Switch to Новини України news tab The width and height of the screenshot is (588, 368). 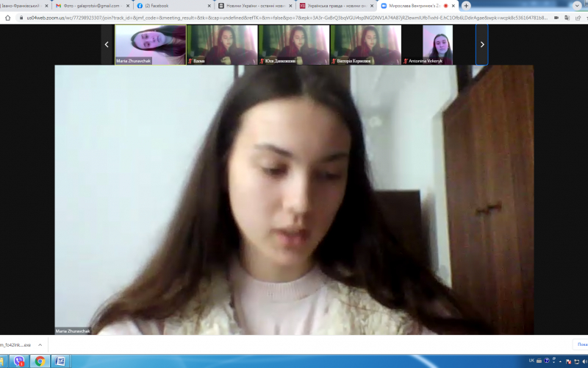250,5
